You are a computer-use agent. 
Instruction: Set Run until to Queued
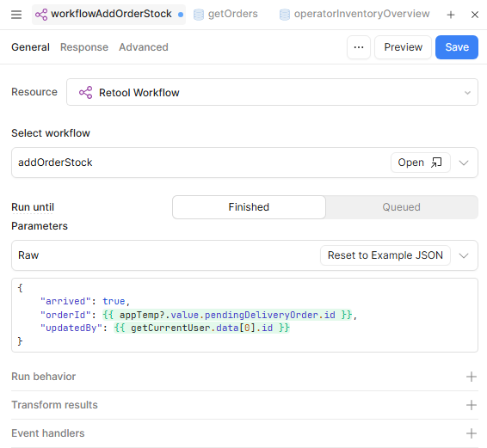401,207
